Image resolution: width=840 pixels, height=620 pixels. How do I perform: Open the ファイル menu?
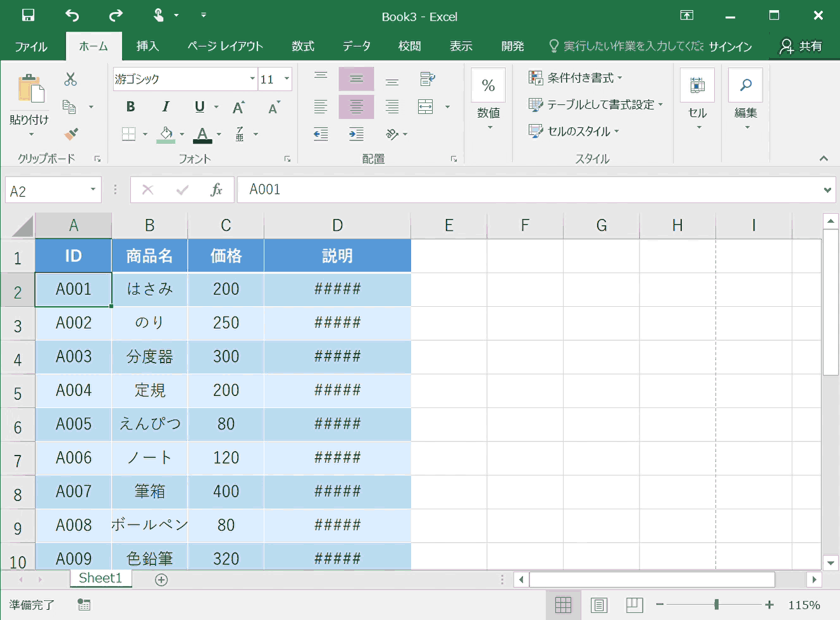pyautogui.click(x=31, y=46)
